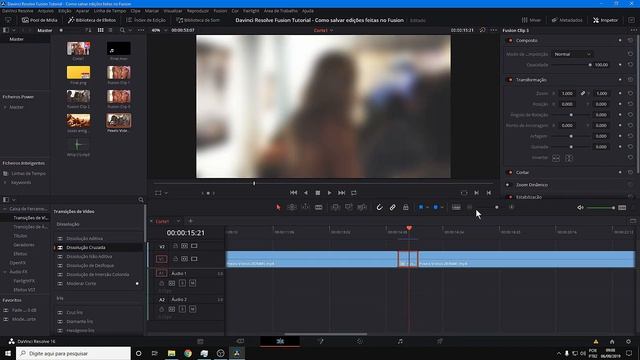Open the Arquivo menu
Viewport: 640px width, 360px height.
point(46,11)
